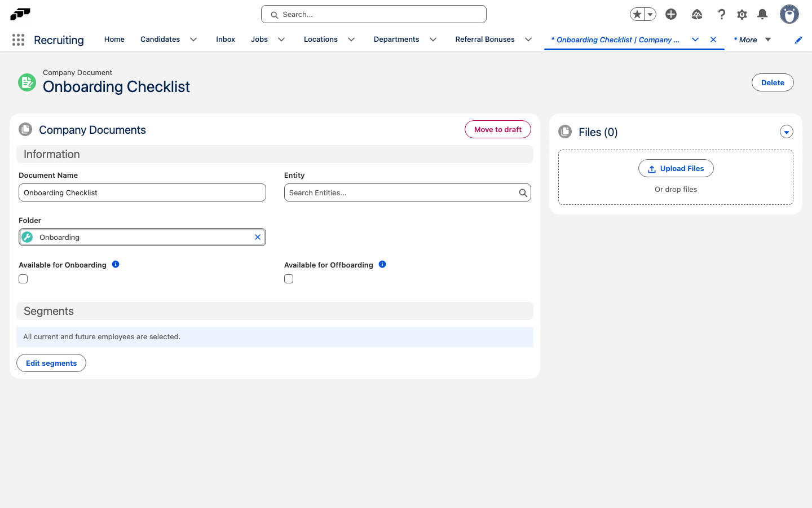Click the company logo in top-left corner
Screen dimensions: 812x508
(20, 14)
